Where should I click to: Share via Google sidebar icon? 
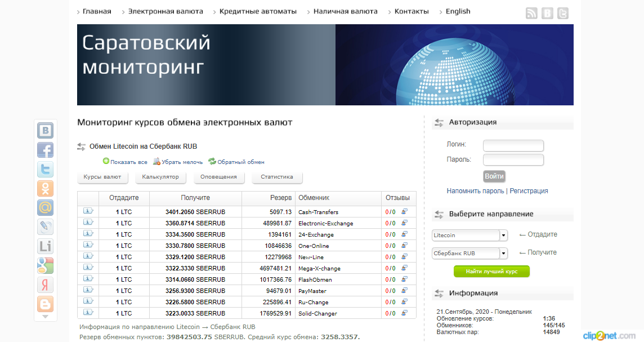point(45,265)
